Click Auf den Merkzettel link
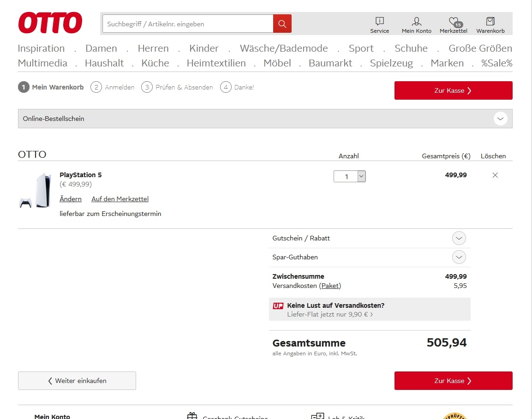This screenshot has height=419, width=532. tap(120, 199)
